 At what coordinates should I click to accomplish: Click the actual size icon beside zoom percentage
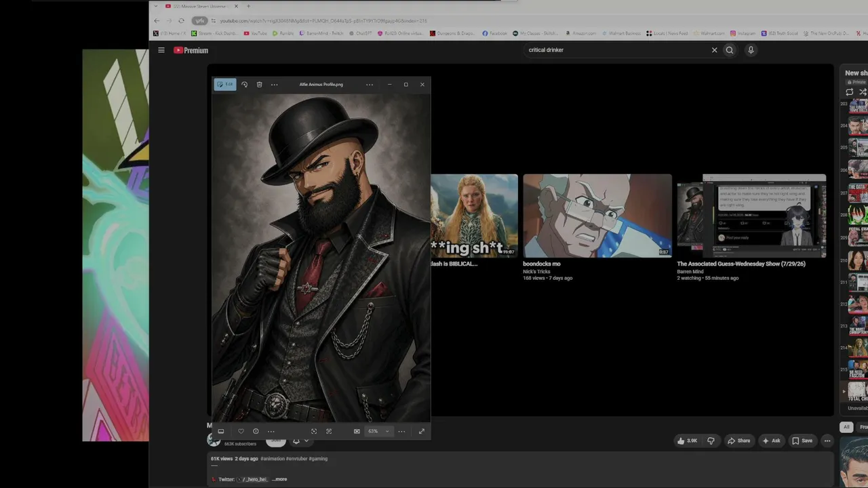pos(357,431)
